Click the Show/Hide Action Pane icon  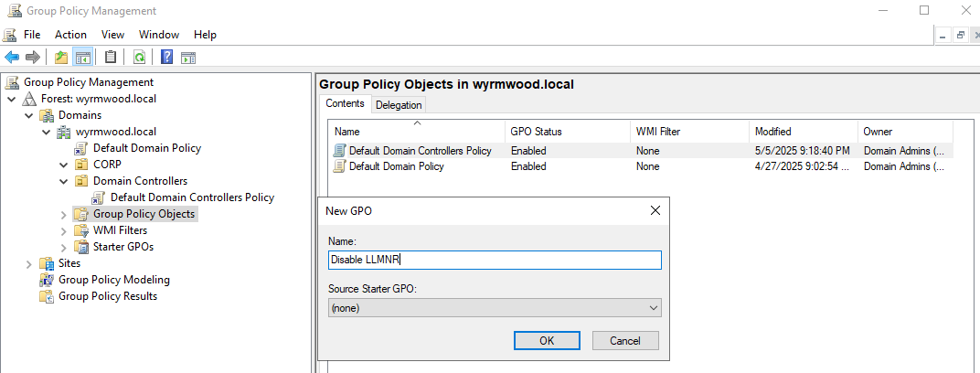tap(188, 58)
